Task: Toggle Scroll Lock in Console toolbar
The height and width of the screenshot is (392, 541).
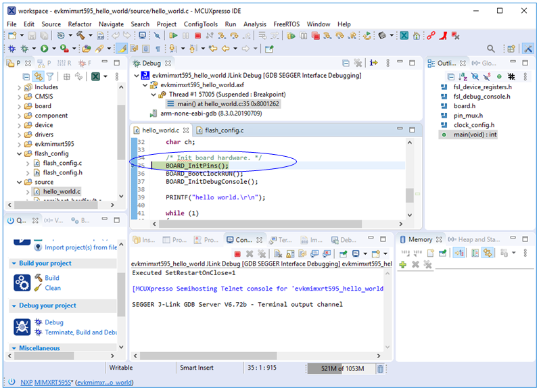Action: pos(290,254)
